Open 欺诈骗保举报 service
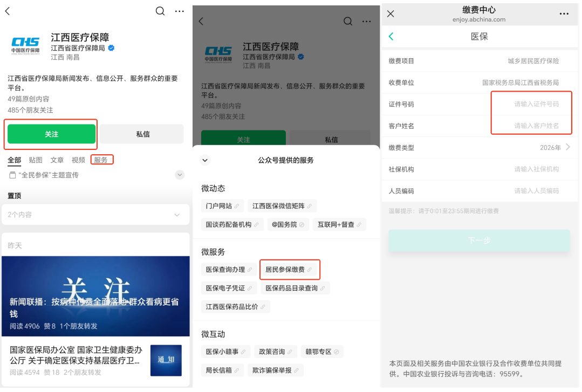The image size is (582, 392). 276,370
